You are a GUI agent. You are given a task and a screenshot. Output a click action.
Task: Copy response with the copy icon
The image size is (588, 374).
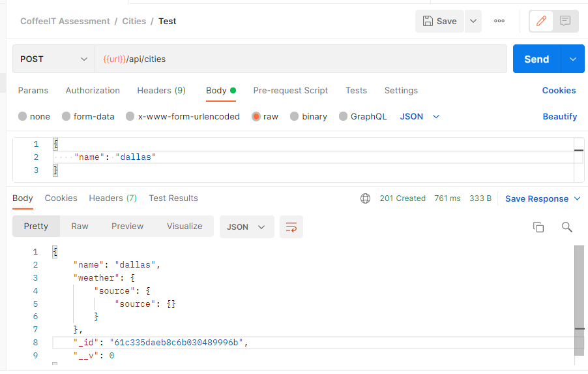coord(538,226)
